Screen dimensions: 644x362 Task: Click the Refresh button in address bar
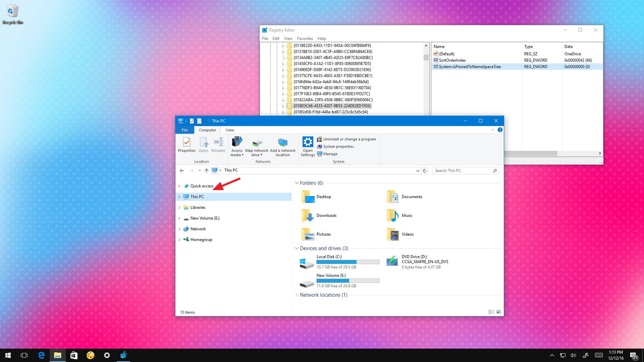[425, 170]
